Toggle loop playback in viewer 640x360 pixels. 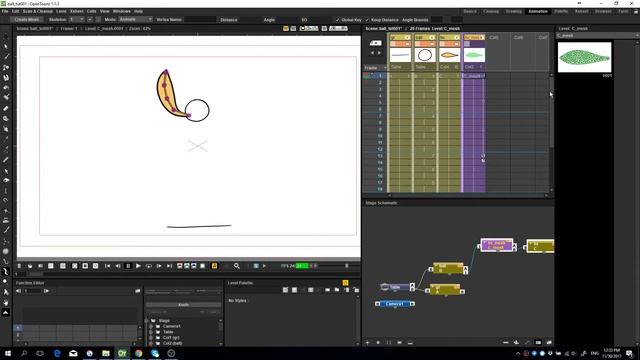click(149, 266)
